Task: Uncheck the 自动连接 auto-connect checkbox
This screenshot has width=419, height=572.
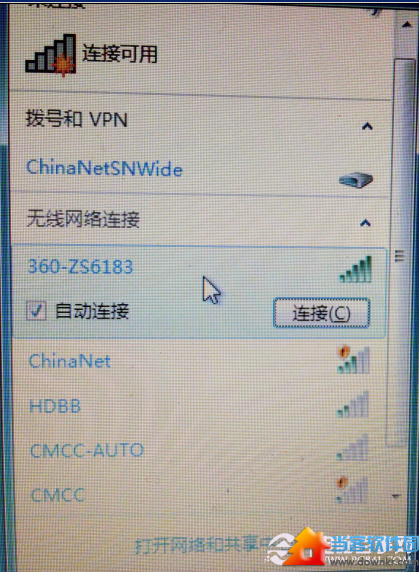Action: [x=36, y=311]
